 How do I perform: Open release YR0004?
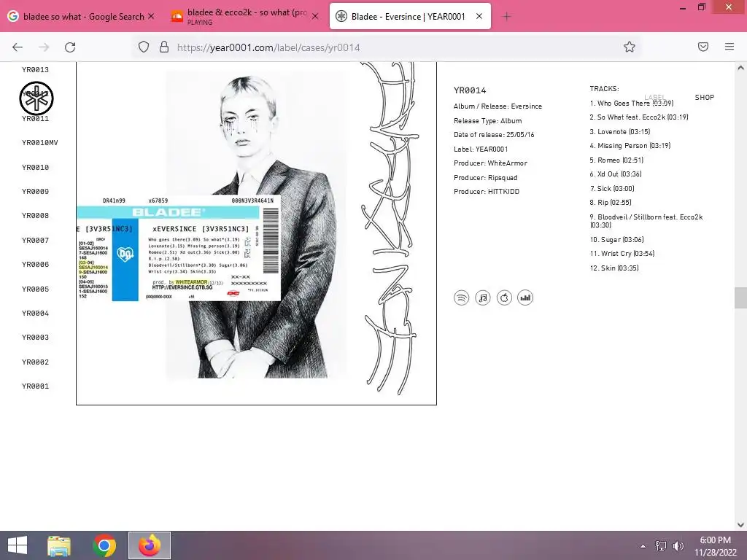(x=35, y=314)
